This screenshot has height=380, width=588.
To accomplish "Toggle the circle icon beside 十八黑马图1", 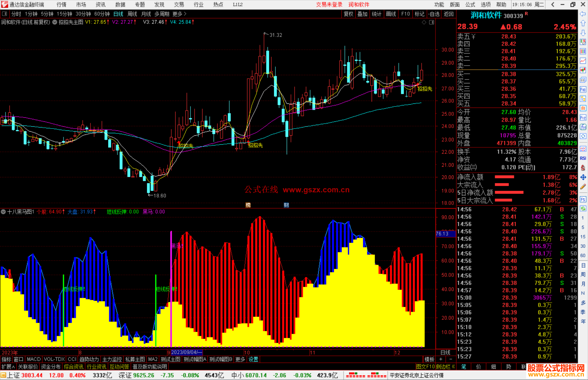I will tap(3, 212).
